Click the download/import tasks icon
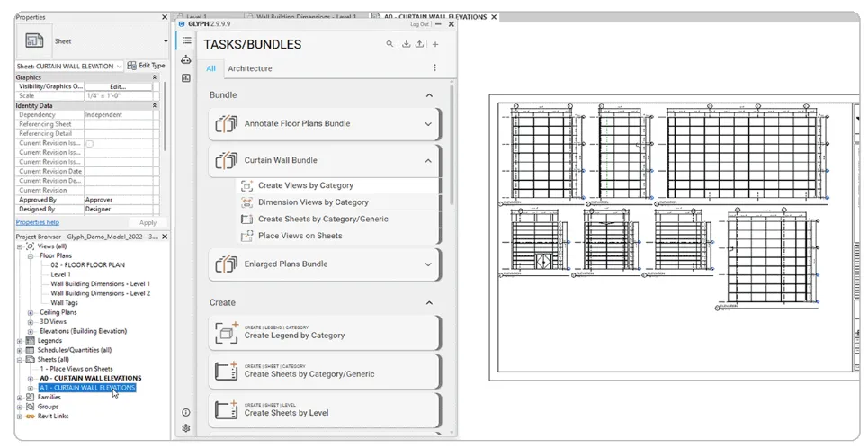The image size is (868, 448). pyautogui.click(x=407, y=44)
